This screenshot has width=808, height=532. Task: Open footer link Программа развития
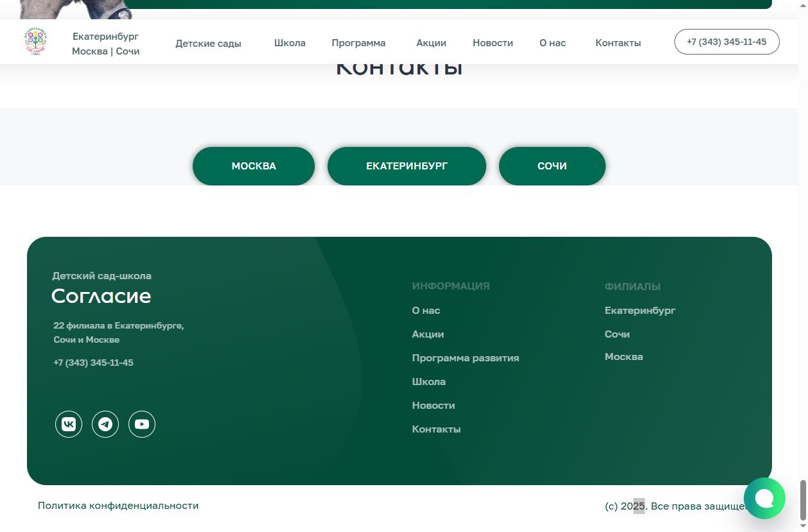pyautogui.click(x=466, y=358)
